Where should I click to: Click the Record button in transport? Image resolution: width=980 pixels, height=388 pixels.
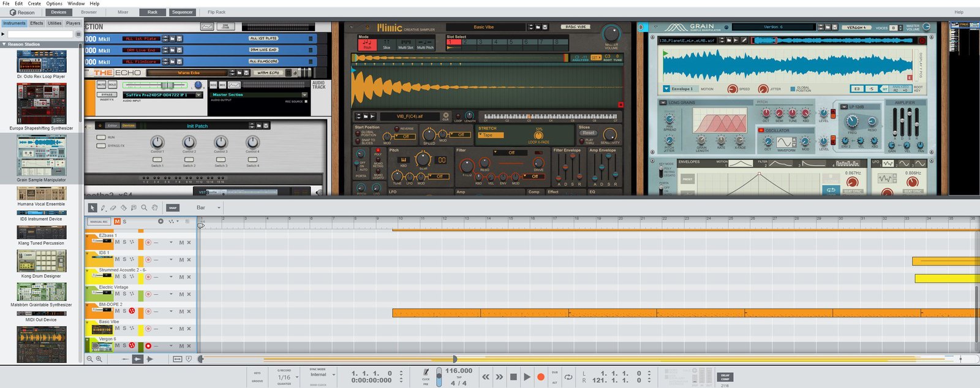click(x=541, y=377)
